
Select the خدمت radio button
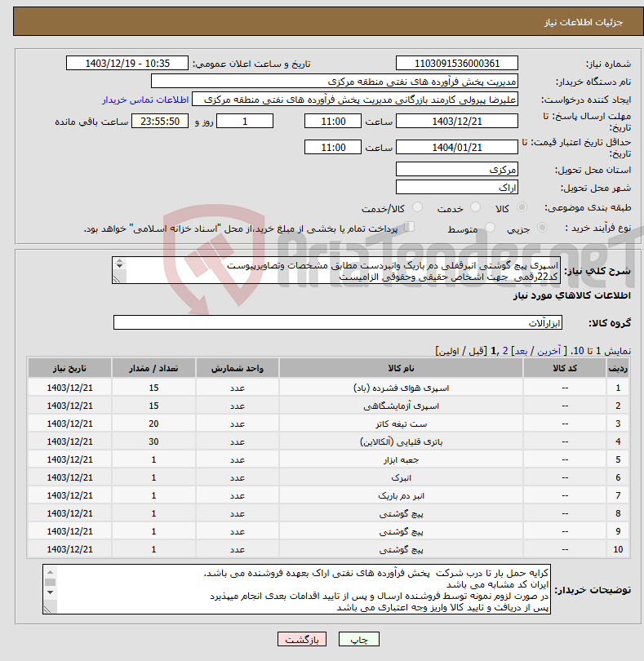pyautogui.click(x=475, y=207)
